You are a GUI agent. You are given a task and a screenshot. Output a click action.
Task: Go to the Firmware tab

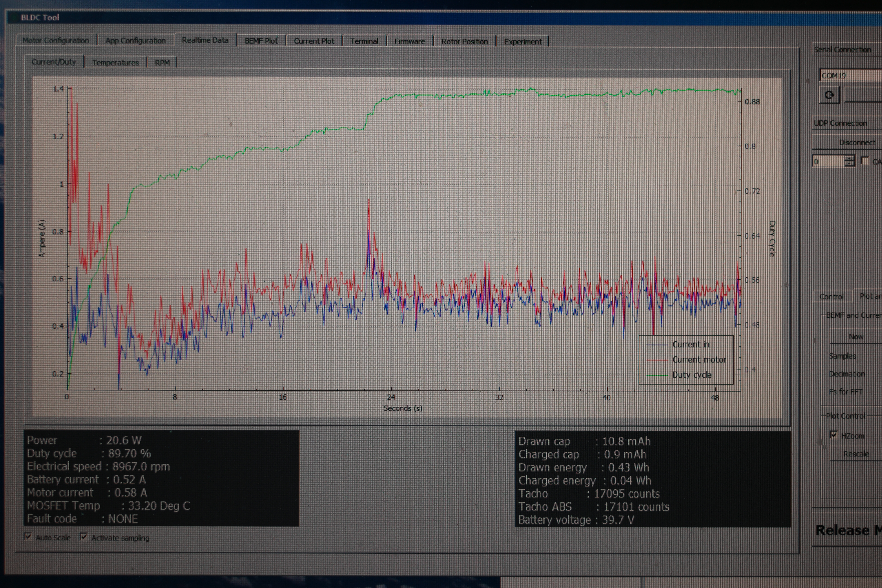tap(410, 42)
